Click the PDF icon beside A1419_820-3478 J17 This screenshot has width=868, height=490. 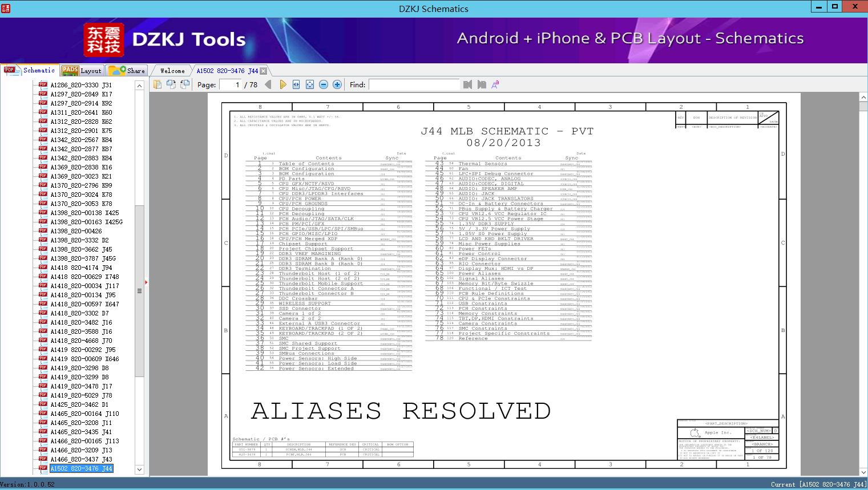(43, 386)
